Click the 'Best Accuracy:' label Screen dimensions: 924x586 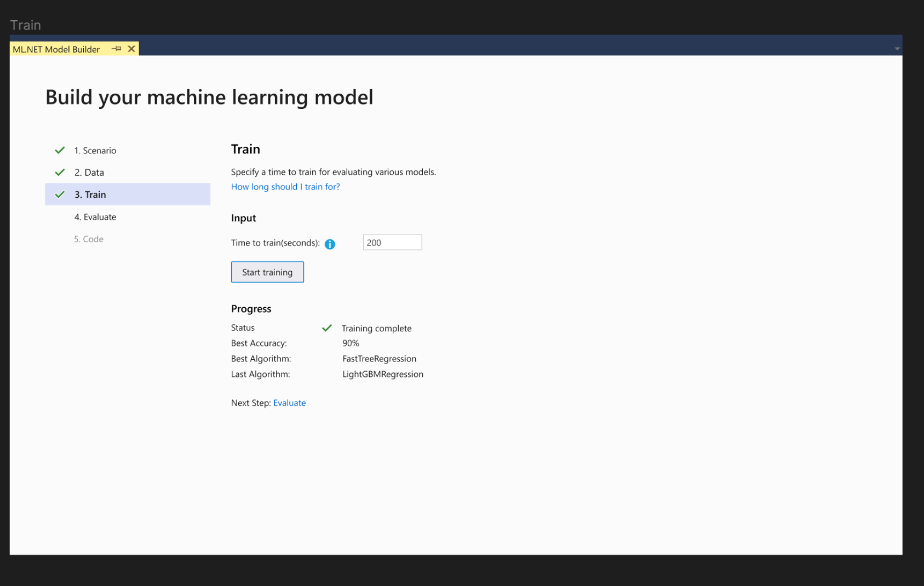coord(259,343)
